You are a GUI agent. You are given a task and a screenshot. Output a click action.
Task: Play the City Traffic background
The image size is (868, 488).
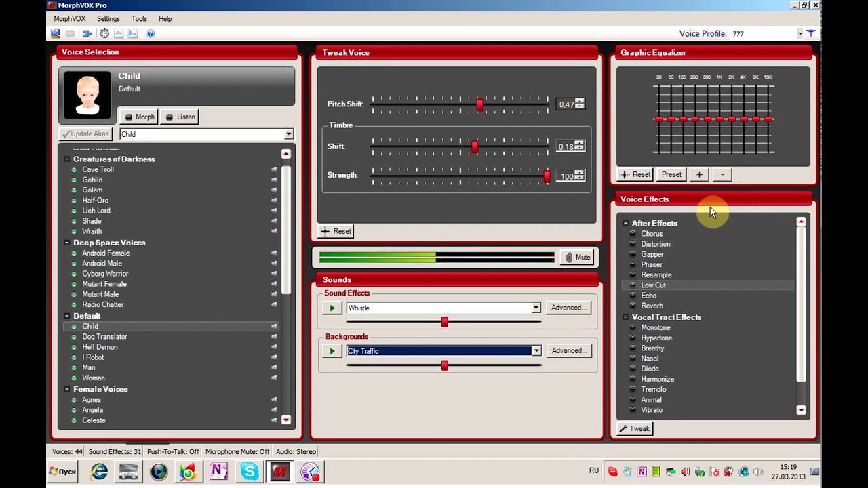[x=332, y=351]
